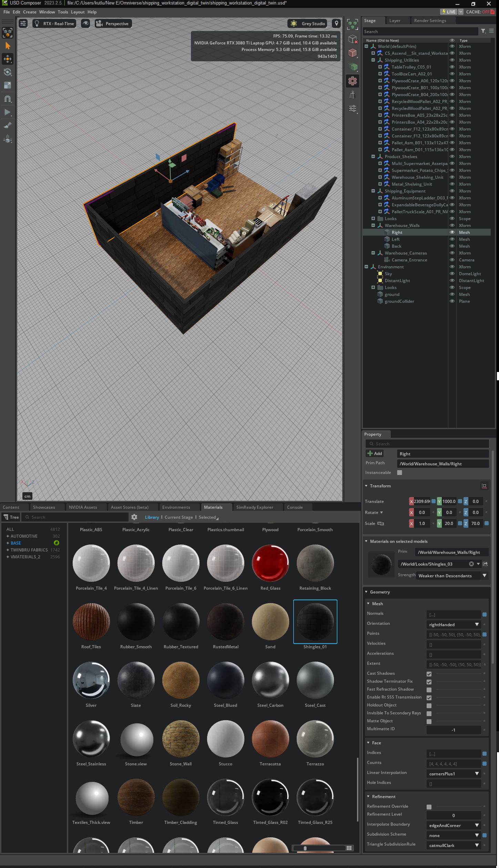Enable Fast Refraction Shadow checkbox
This screenshot has width=499, height=868.
pyautogui.click(x=429, y=690)
